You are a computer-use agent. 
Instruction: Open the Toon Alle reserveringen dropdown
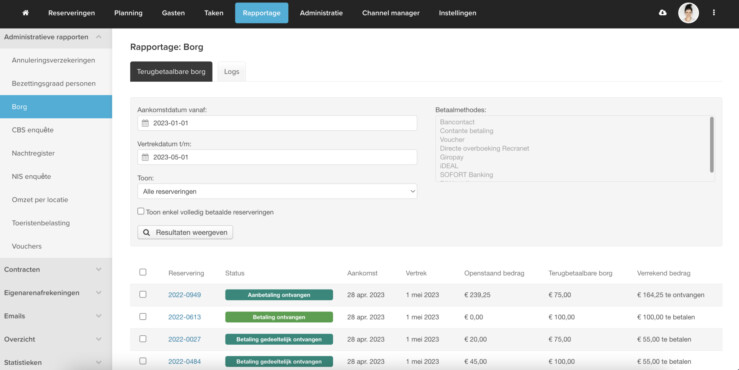277,191
